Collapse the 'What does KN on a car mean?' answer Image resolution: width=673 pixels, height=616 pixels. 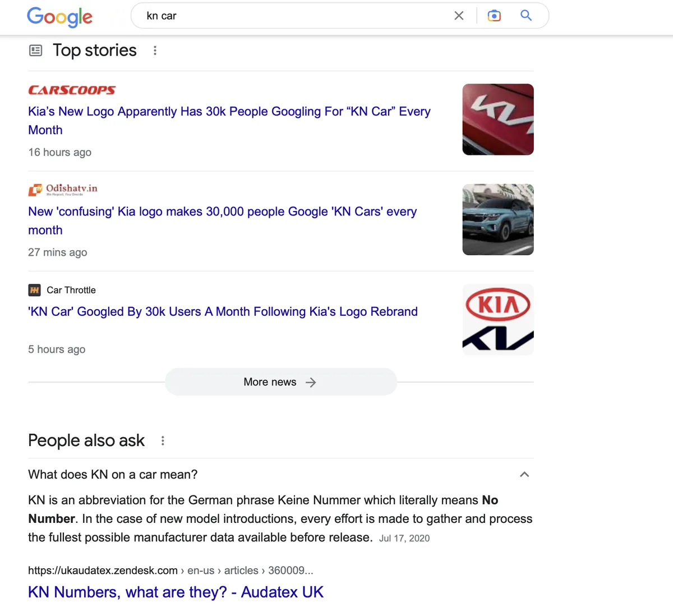tap(524, 475)
